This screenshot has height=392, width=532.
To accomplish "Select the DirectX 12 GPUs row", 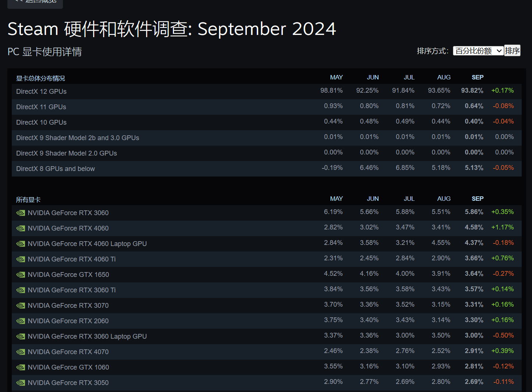I will pos(41,92).
